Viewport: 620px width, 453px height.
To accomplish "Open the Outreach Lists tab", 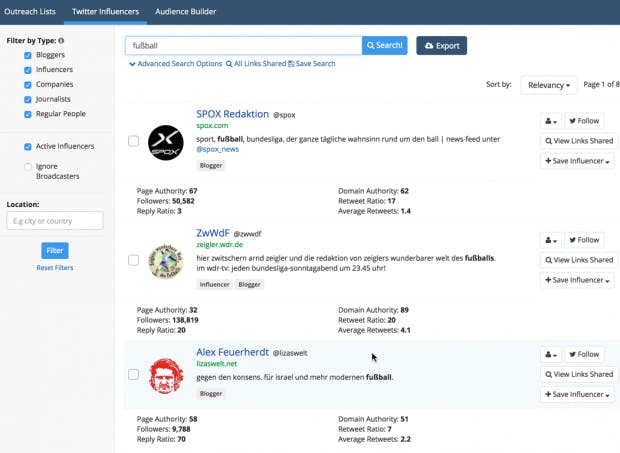I will (30, 11).
